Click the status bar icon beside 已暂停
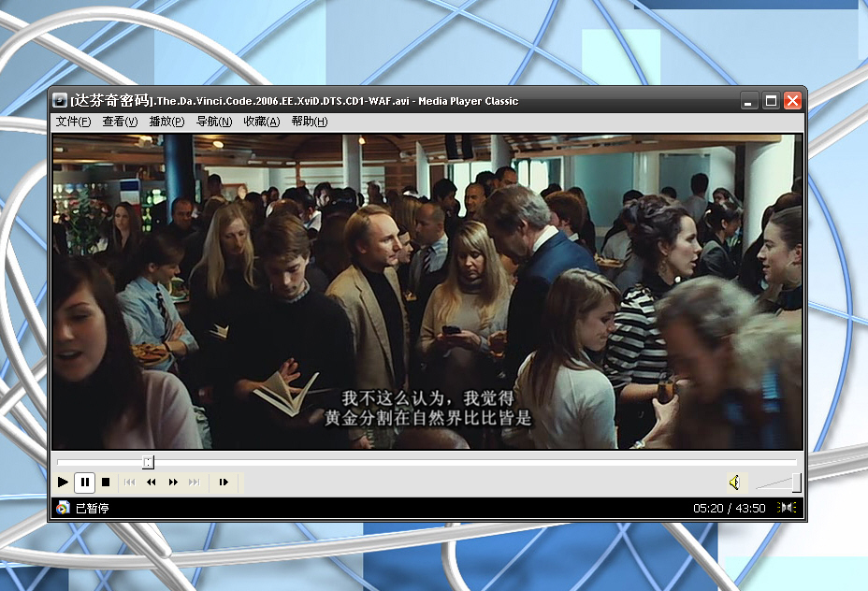This screenshot has width=868, height=591. [x=63, y=508]
